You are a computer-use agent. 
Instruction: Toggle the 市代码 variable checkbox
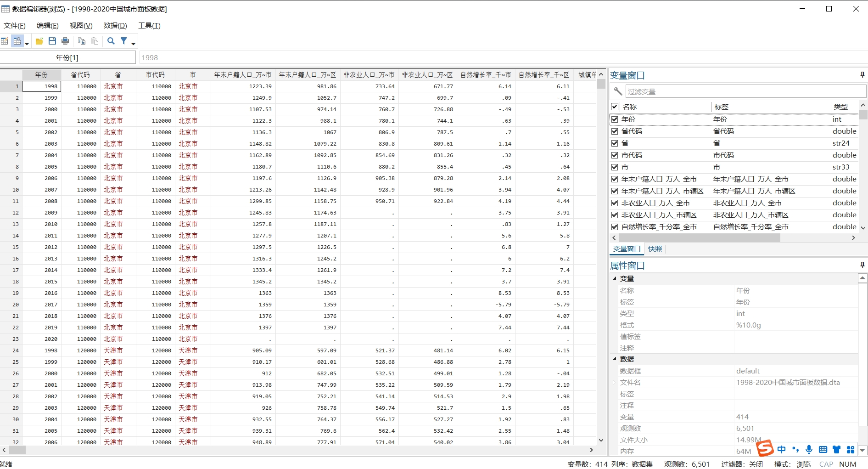coord(615,155)
